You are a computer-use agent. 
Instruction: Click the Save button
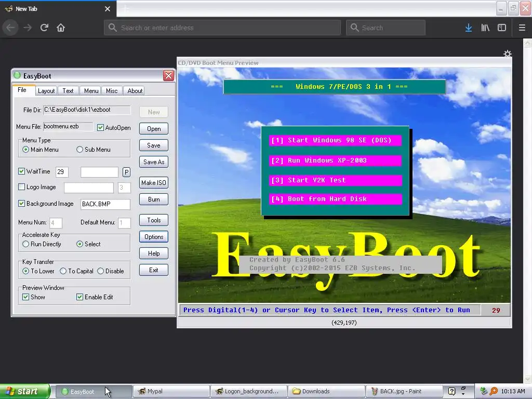tap(154, 145)
